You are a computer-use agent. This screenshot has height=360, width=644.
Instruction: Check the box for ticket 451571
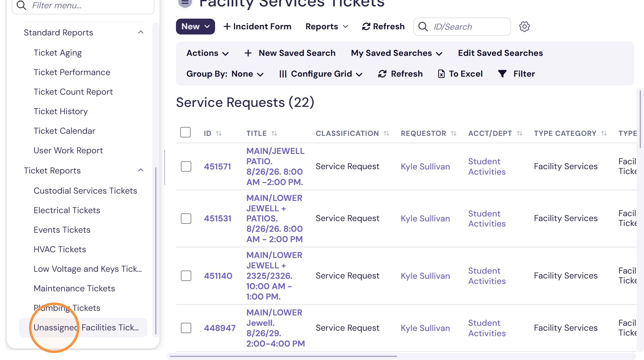(x=186, y=166)
